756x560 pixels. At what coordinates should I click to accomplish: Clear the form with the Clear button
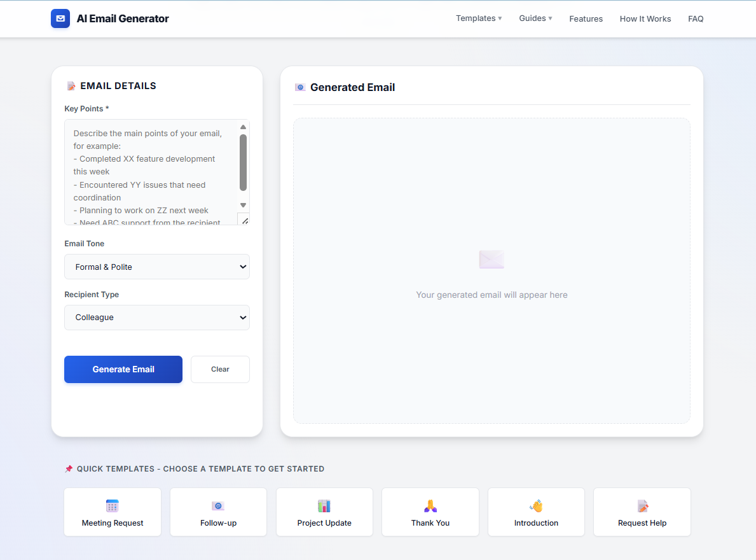220,369
